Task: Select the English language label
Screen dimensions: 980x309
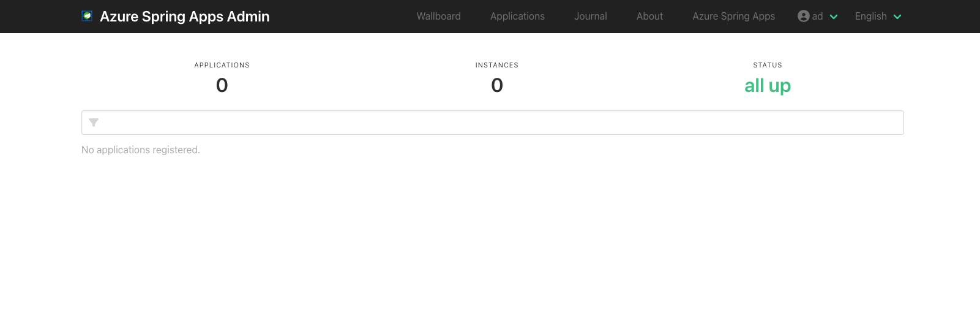Action: (871, 16)
